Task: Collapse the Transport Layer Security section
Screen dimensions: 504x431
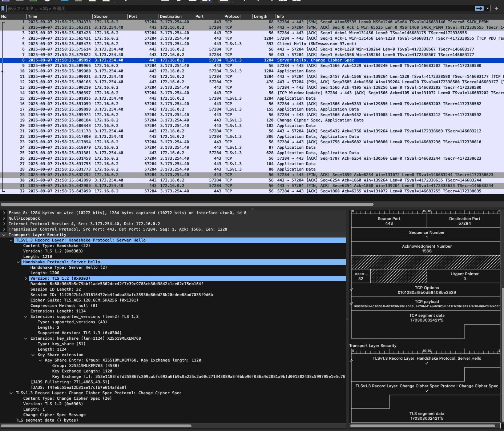Action: pyautogui.click(x=4, y=235)
